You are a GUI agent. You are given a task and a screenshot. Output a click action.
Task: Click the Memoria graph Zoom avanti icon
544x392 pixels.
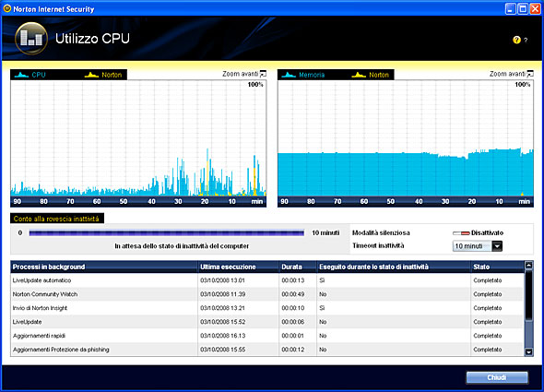tap(530, 74)
